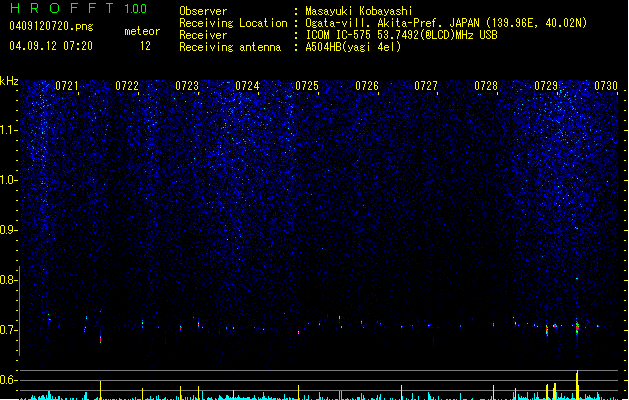
Task: Click the 0727 time marker
Action: click(426, 86)
